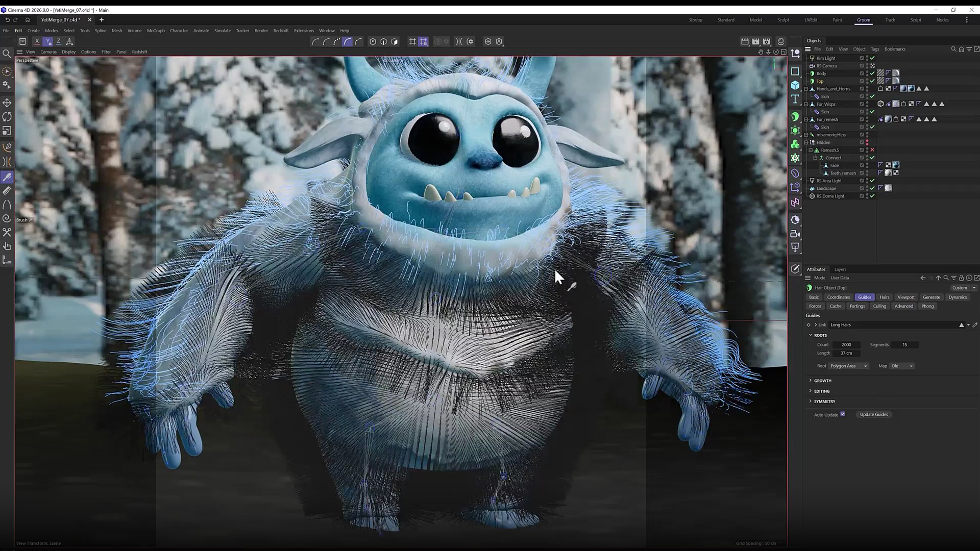Toggle the Y axis lock
The height and width of the screenshot is (551, 980).
[x=48, y=41]
